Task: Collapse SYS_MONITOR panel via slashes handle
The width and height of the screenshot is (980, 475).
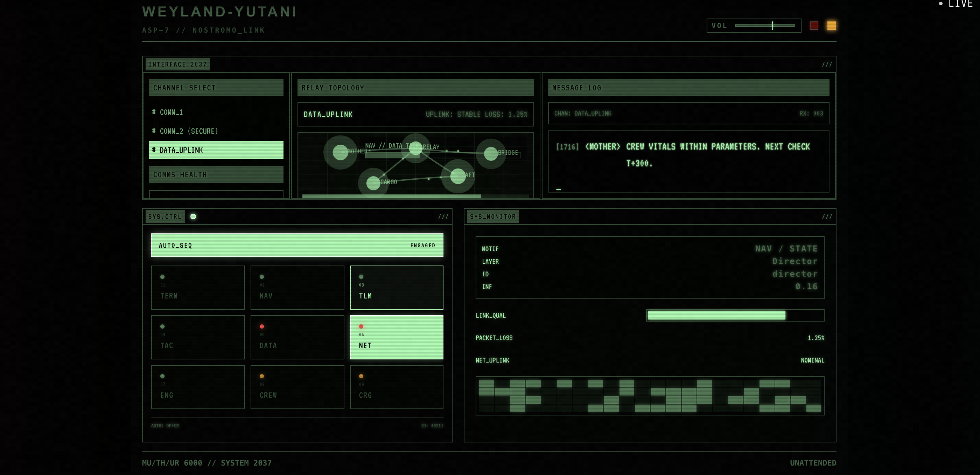Action: pyautogui.click(x=826, y=216)
